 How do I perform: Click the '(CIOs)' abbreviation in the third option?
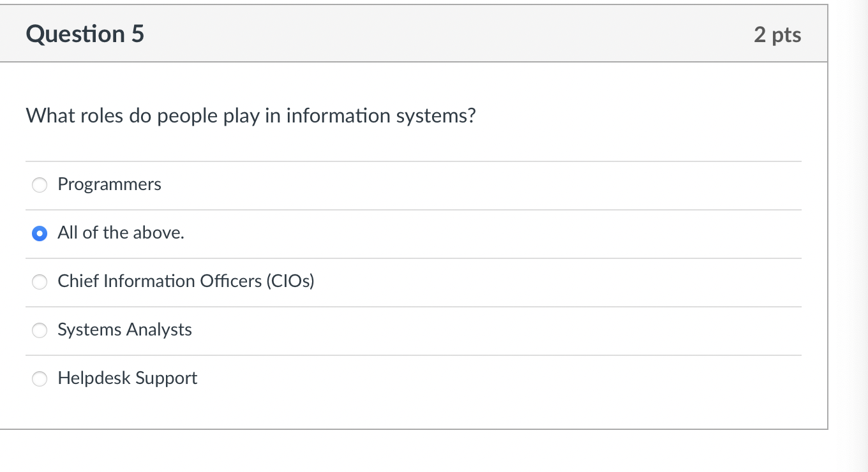coord(290,281)
